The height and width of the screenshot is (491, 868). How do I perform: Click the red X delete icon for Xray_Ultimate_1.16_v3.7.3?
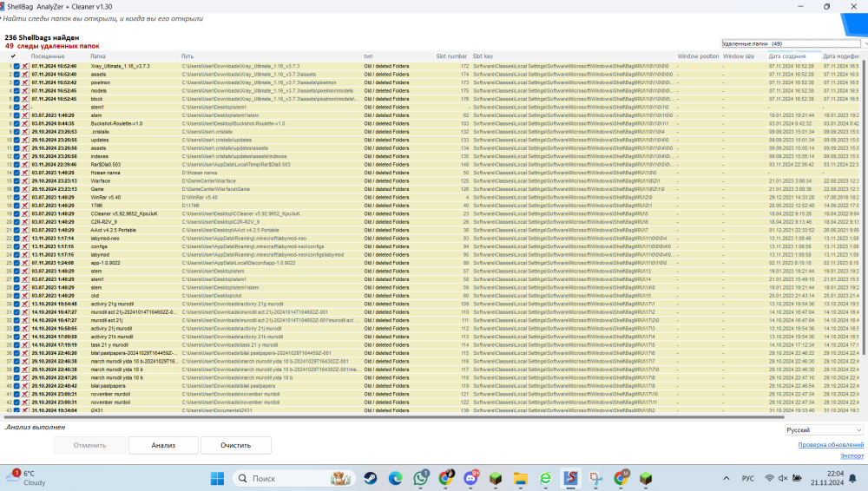click(x=25, y=67)
